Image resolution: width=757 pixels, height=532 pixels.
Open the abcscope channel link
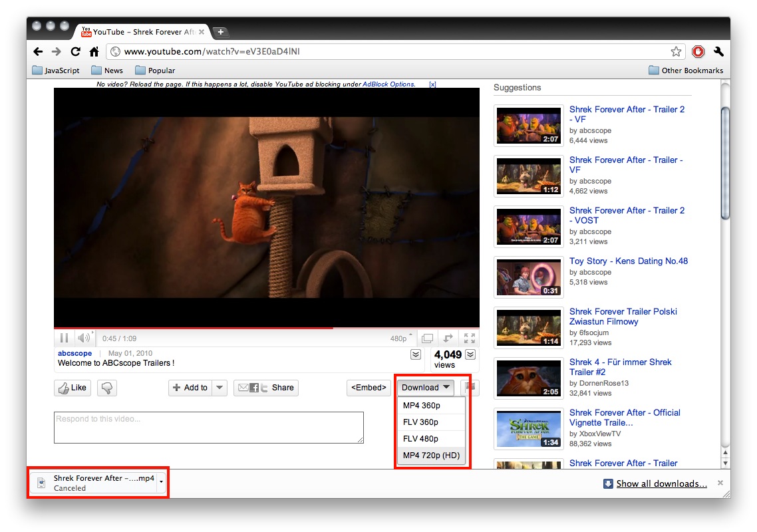point(75,353)
